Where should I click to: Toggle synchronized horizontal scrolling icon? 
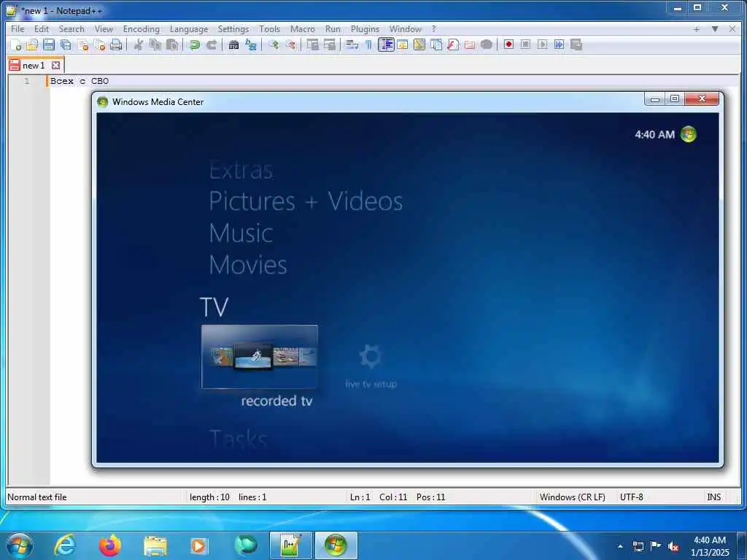(329, 44)
